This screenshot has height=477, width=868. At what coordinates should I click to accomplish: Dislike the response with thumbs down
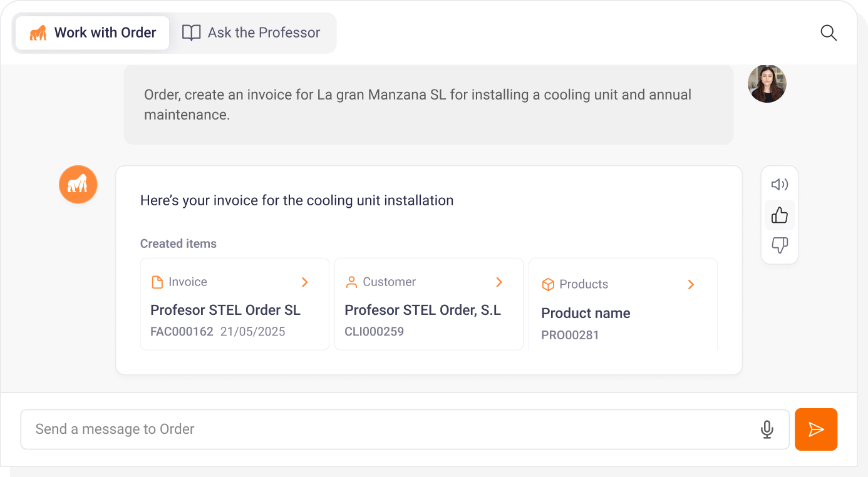coord(779,245)
